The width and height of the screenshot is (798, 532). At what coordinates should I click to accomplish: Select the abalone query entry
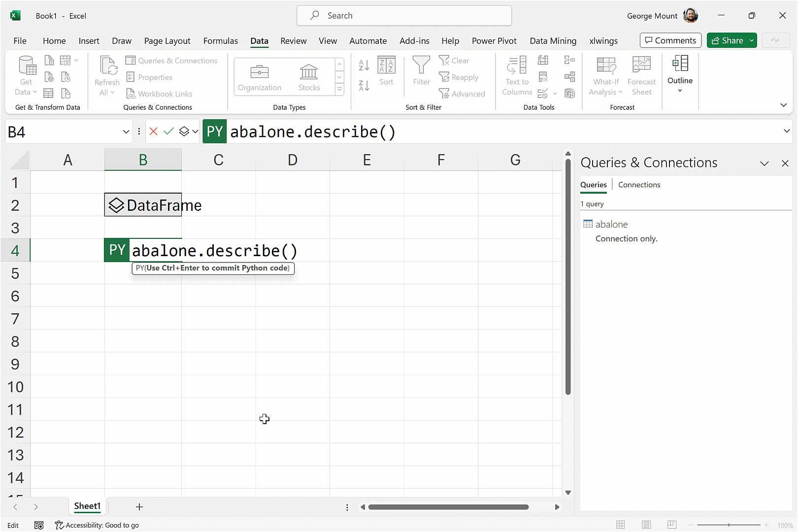[611, 225]
